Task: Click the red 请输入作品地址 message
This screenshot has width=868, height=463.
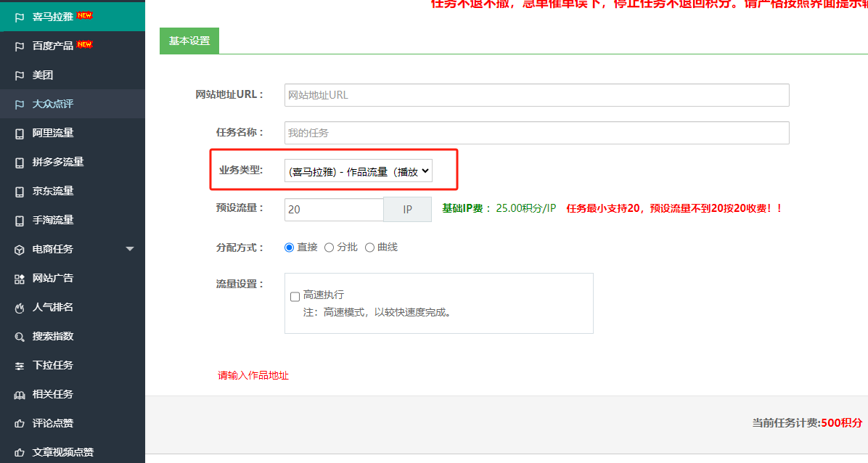Action: tap(253, 375)
